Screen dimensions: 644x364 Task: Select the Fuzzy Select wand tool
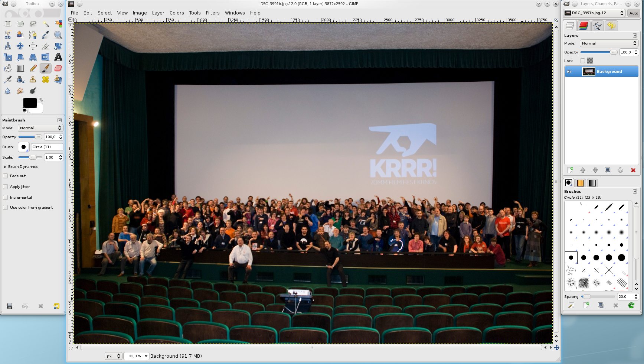pyautogui.click(x=46, y=24)
